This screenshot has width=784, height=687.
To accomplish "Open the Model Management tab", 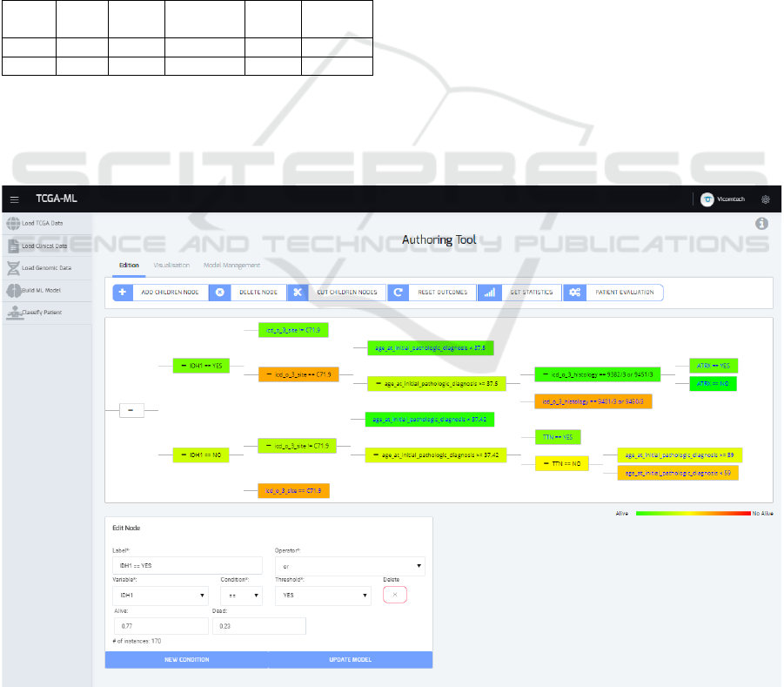I will tap(231, 265).
